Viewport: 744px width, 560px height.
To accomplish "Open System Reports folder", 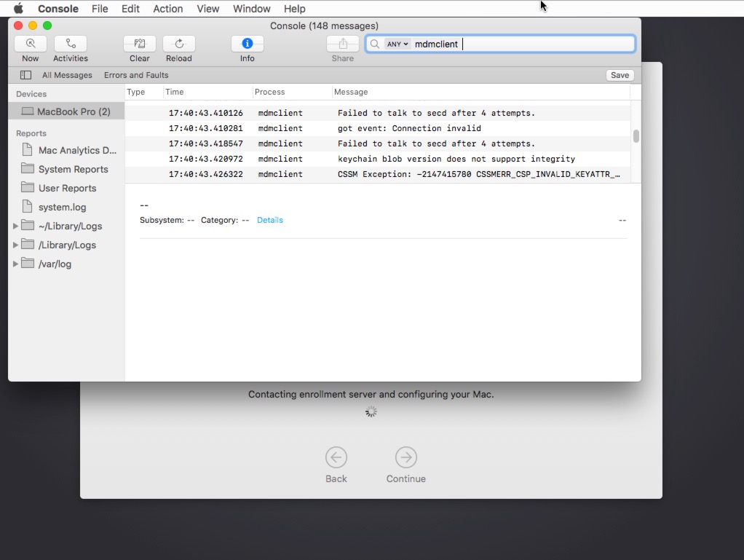I will 66,169.
